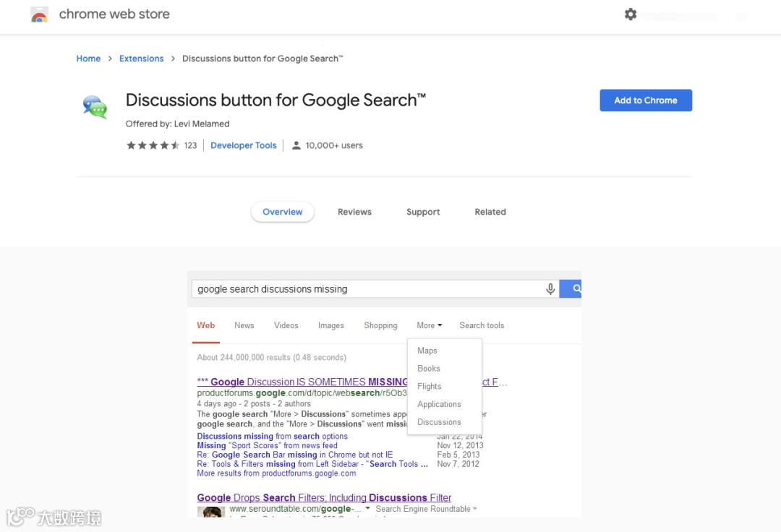Screen dimensions: 781x532
Task: Open 'Google Discussion IS SOMETIMES MISSING' result
Action: [302, 382]
